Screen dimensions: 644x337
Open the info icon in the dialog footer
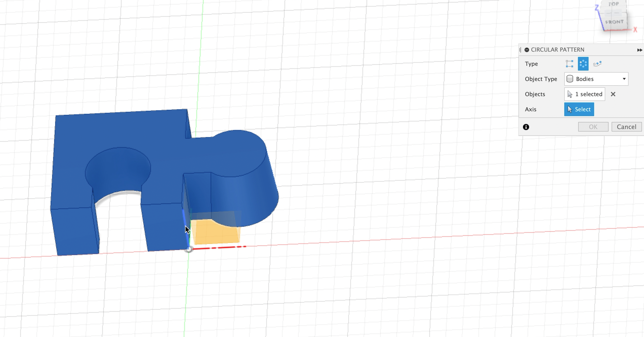526,127
